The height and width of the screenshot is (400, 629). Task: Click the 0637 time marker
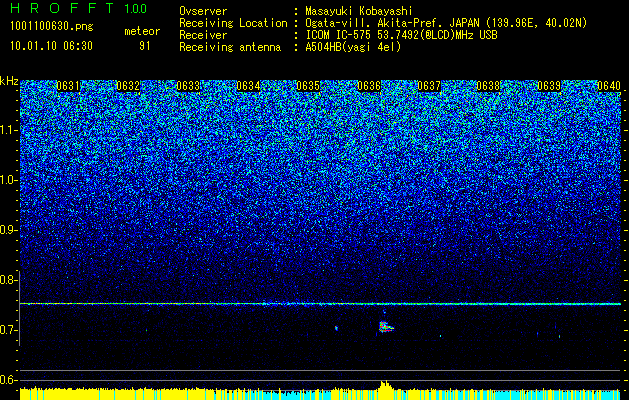pyautogui.click(x=429, y=86)
